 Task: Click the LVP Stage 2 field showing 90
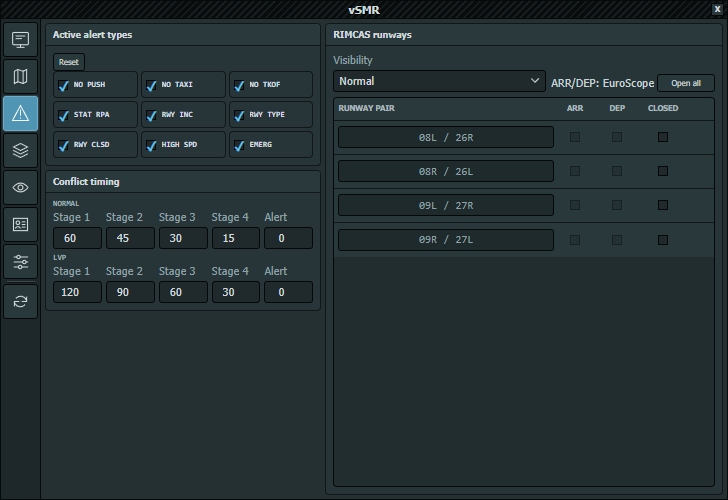[x=130, y=292]
